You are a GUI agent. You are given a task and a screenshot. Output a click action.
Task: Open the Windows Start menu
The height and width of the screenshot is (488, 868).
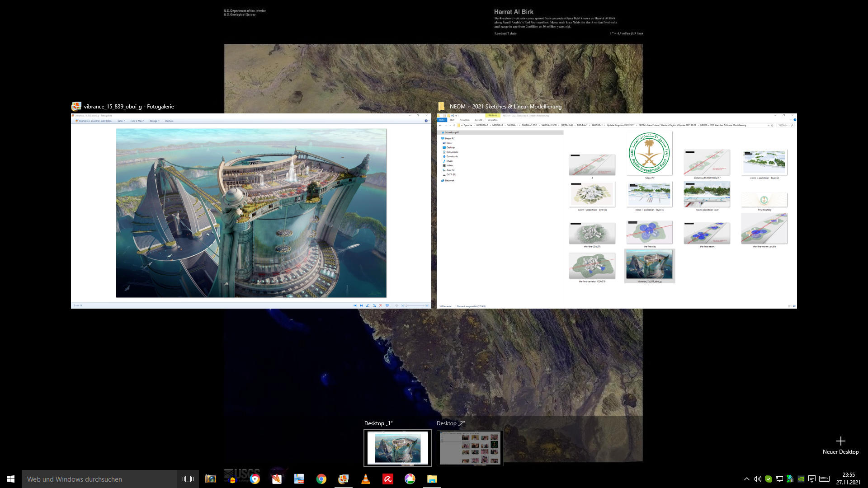(x=11, y=479)
